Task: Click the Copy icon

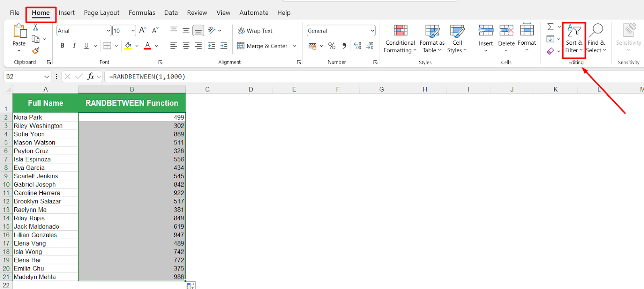Action: (x=35, y=39)
